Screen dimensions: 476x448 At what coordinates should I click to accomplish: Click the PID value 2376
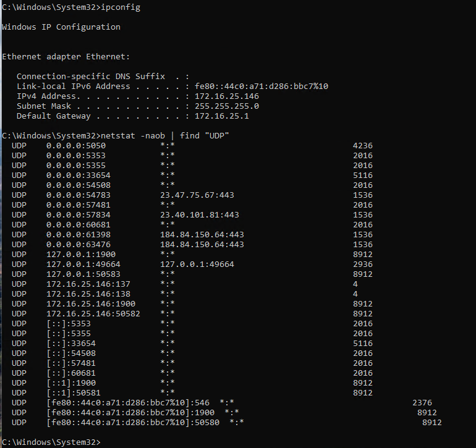[x=422, y=403]
